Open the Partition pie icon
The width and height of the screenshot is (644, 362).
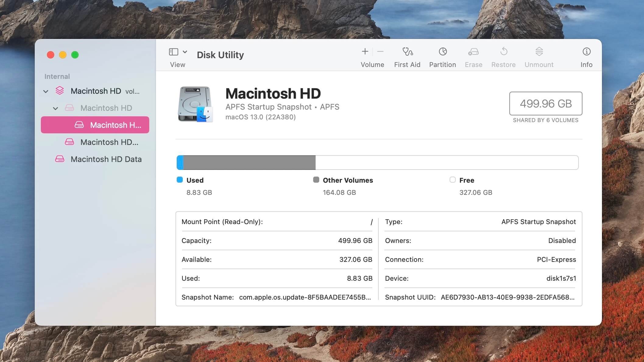pos(443,51)
